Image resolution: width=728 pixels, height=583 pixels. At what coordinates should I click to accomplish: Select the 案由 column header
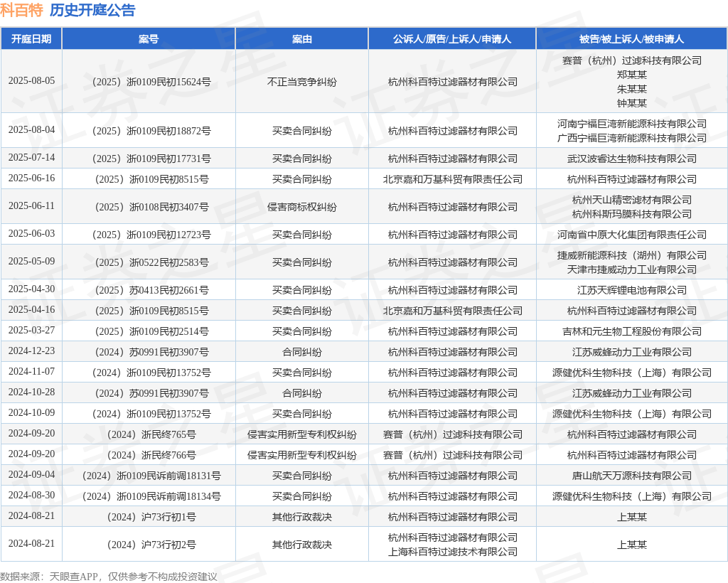[301, 39]
